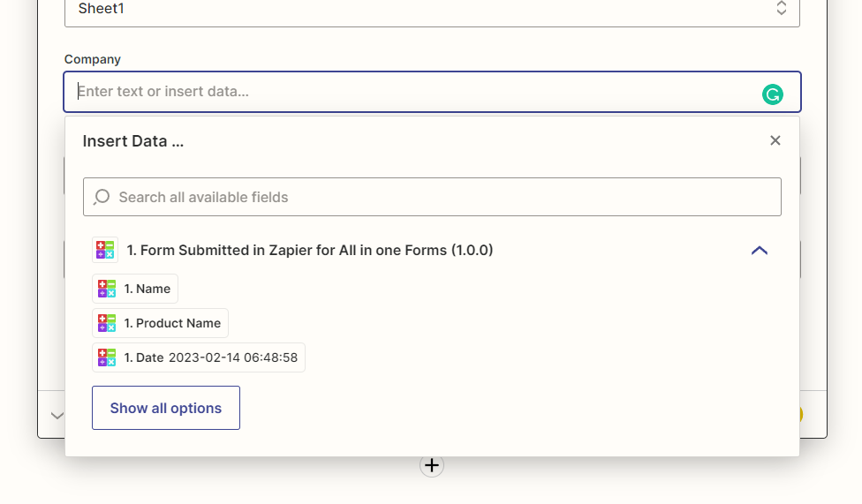Viewport: 862px width, 504px height.
Task: Click the up-down arrows on the Sheet1 selector
Action: pos(781,8)
